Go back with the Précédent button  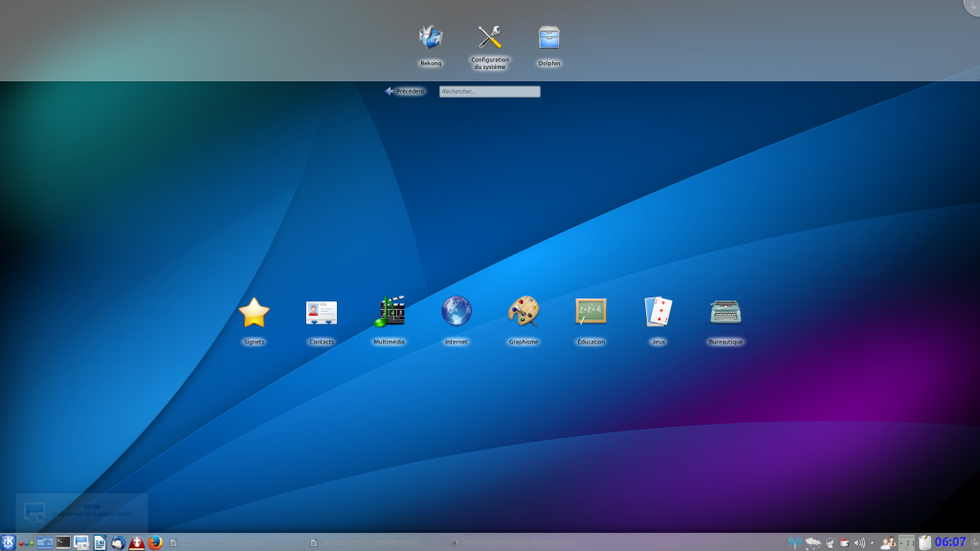click(405, 91)
